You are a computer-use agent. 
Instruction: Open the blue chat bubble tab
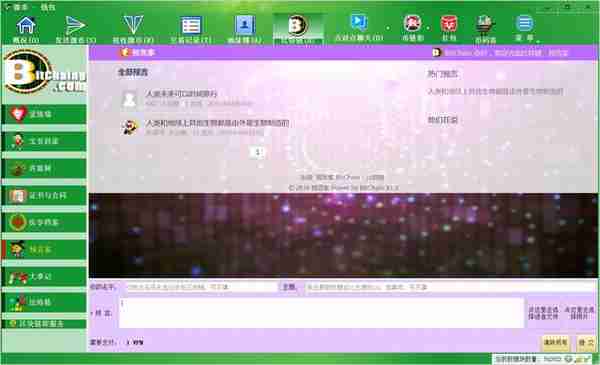pyautogui.click(x=359, y=28)
